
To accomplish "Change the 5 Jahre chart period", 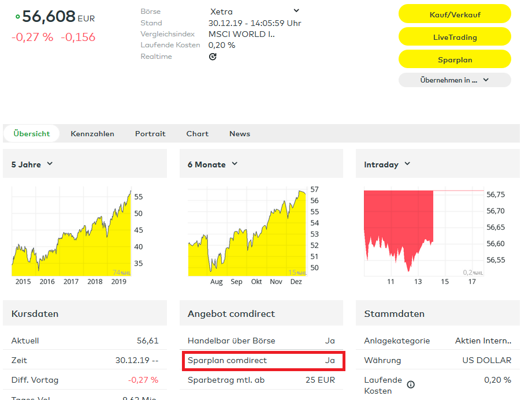I will [32, 165].
